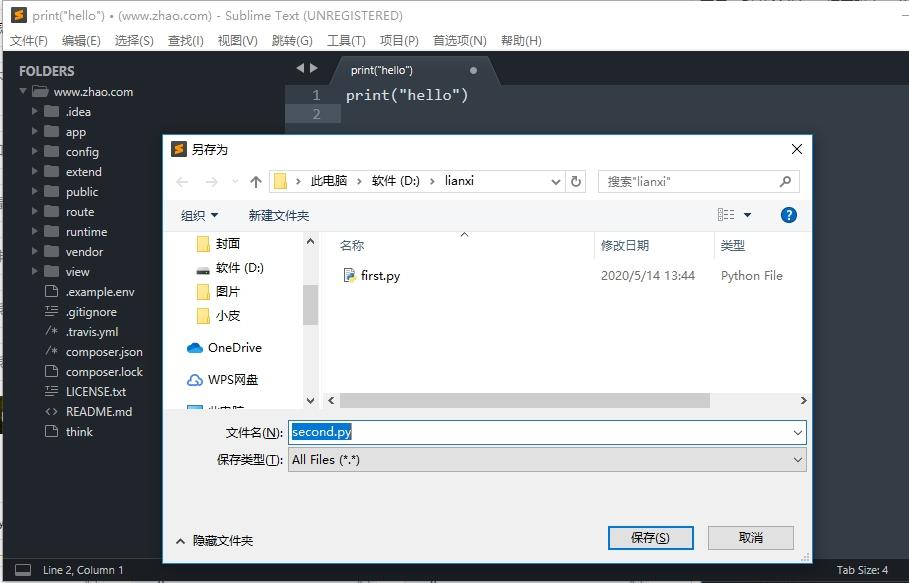Image resolution: width=909 pixels, height=583 pixels.
Task: Sort by the 修改日期 column header
Action: coord(654,245)
